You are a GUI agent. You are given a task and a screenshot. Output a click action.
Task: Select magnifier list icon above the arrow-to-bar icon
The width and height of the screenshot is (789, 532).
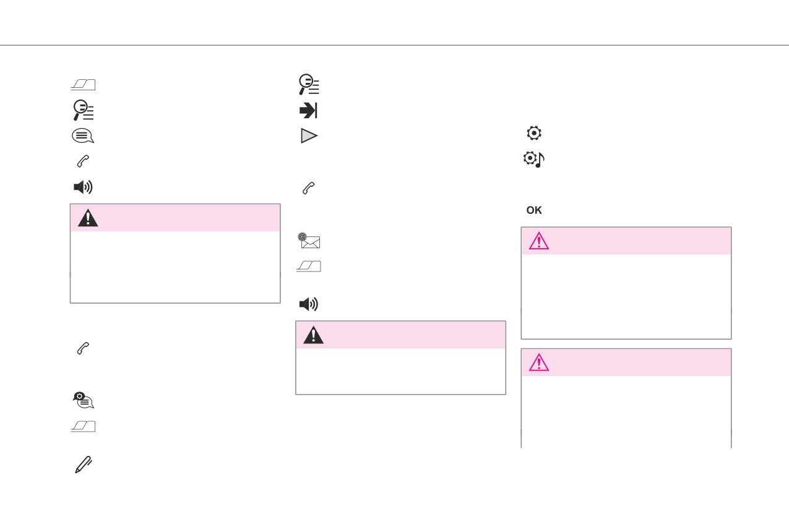point(309,84)
